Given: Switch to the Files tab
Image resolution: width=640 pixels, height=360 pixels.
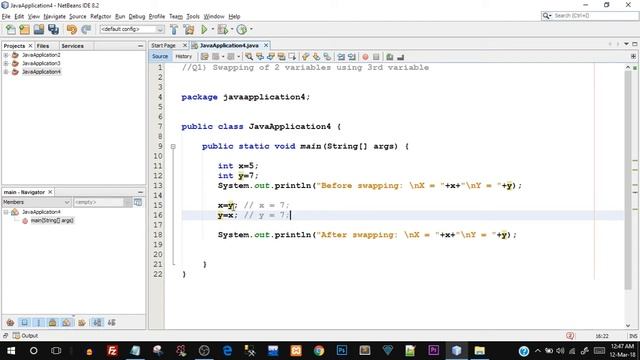Looking at the screenshot, I should click(43, 46).
